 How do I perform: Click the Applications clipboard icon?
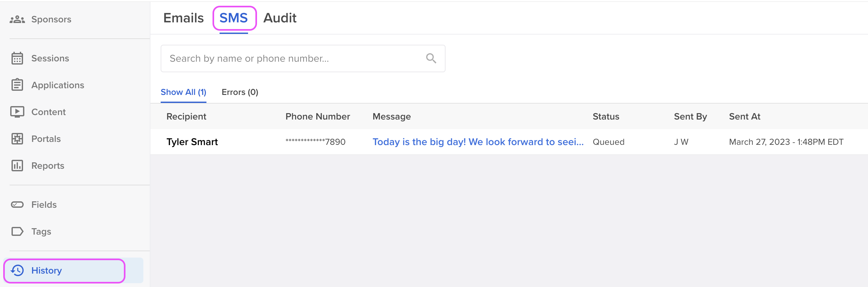coord(17,85)
